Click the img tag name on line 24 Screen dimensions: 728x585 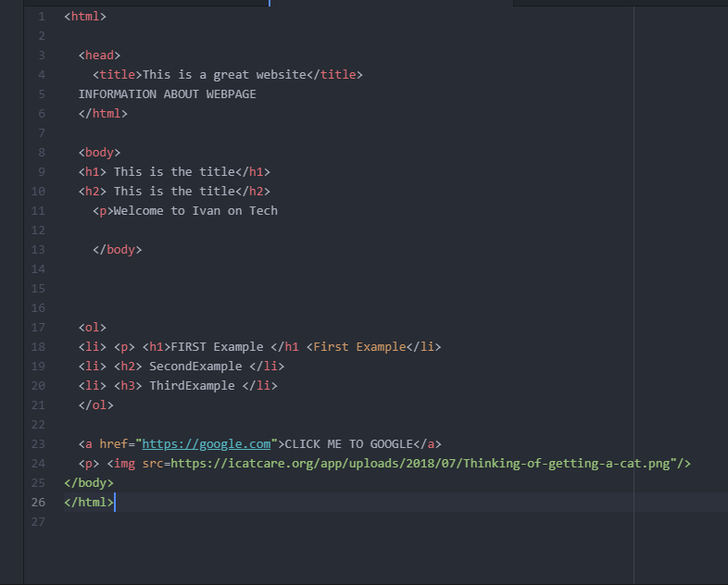pos(124,464)
